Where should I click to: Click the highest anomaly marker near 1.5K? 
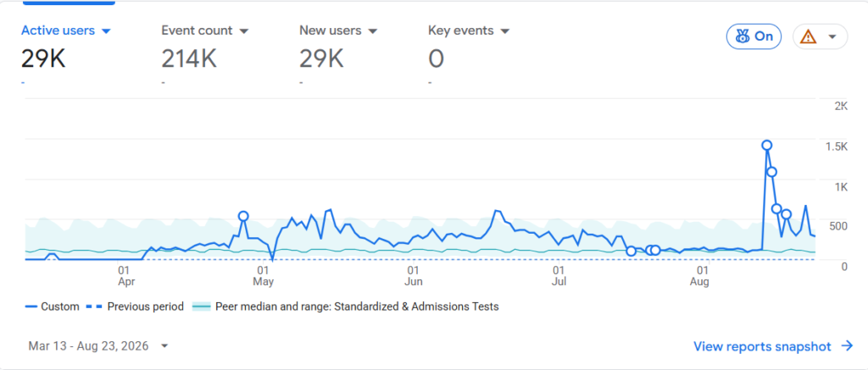pos(766,146)
